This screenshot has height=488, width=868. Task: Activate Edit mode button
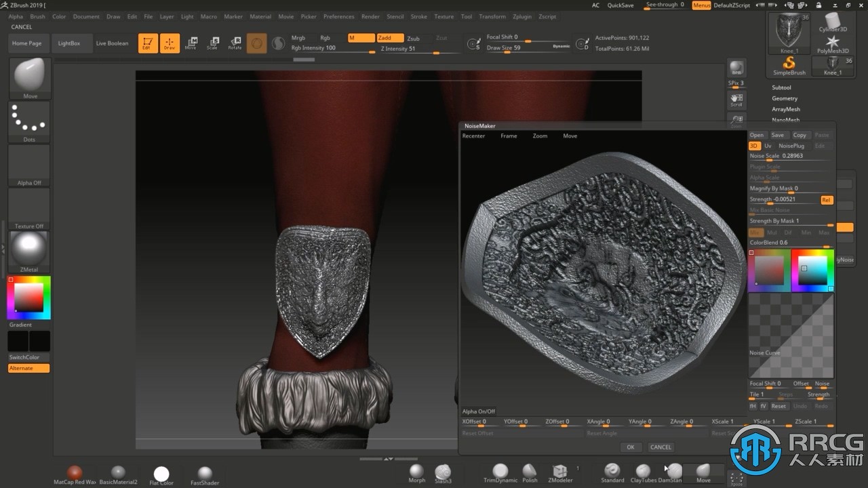[146, 43]
